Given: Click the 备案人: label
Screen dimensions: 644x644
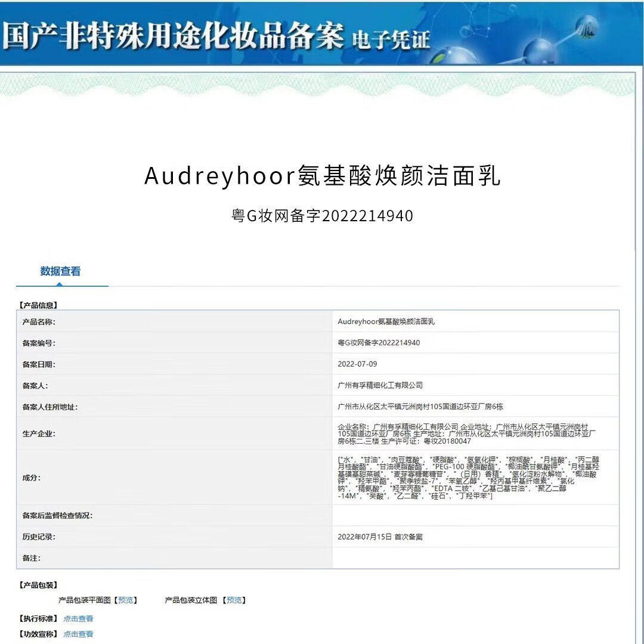Looking at the screenshot, I should 35,386.
